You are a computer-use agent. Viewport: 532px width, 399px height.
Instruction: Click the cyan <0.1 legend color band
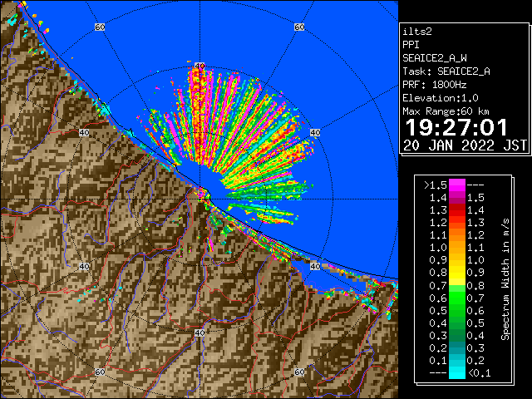pyautogui.click(x=457, y=372)
